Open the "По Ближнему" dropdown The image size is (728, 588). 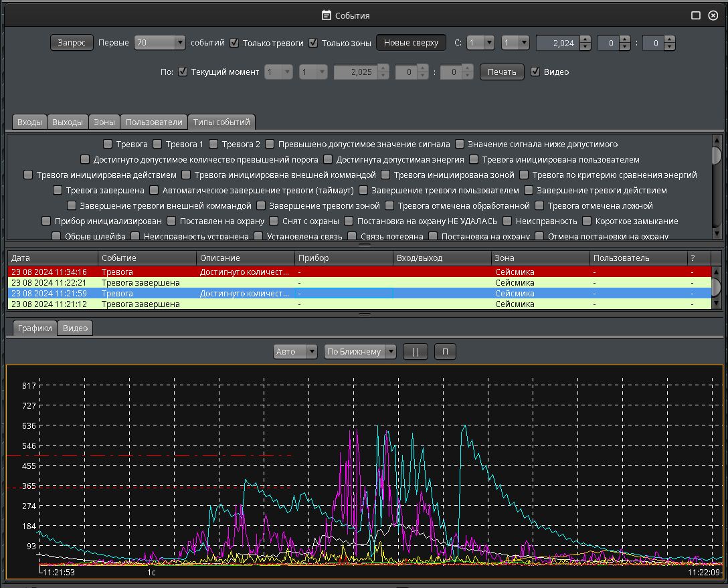[360, 352]
